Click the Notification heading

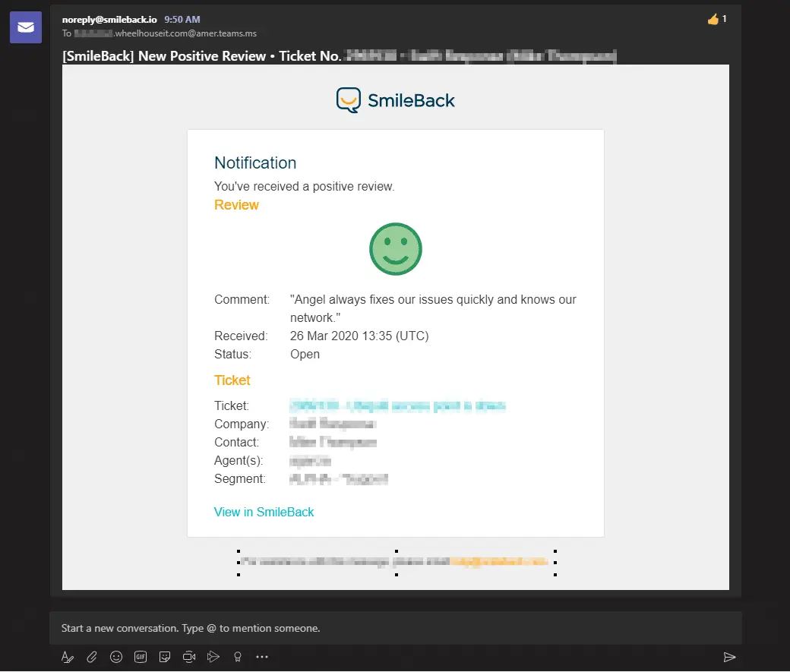pyautogui.click(x=255, y=162)
